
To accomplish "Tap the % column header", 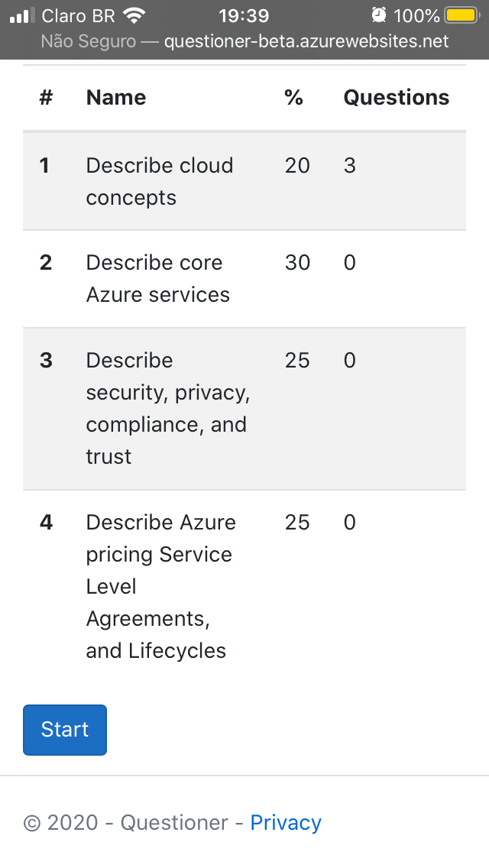I will point(293,97).
